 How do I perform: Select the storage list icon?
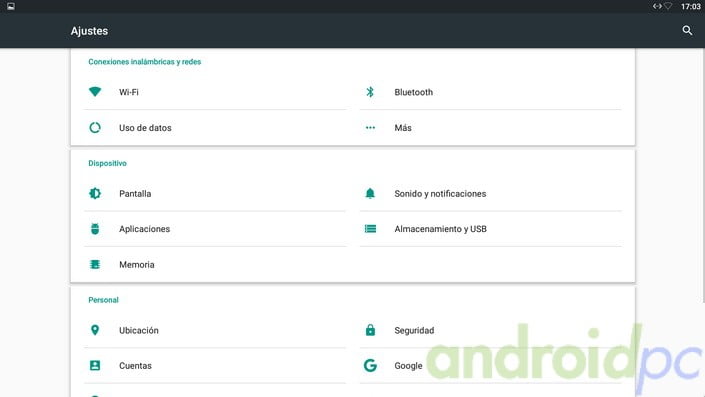coord(370,229)
